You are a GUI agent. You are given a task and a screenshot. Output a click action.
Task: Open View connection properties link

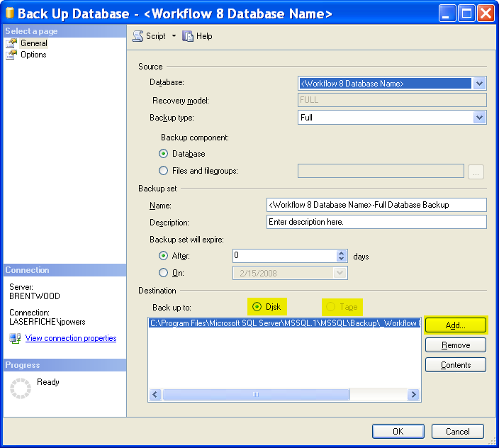pyautogui.click(x=71, y=338)
